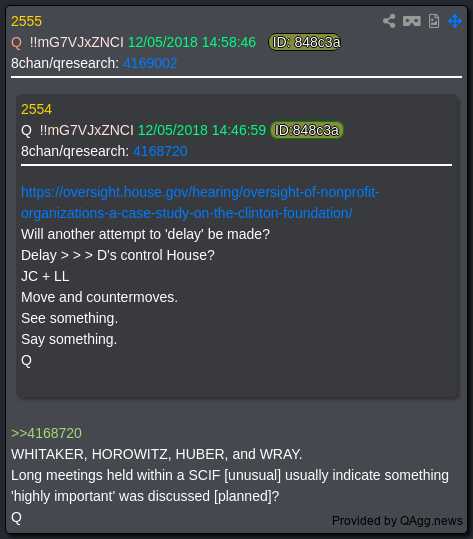Open quoted post number 2554

click(36, 110)
